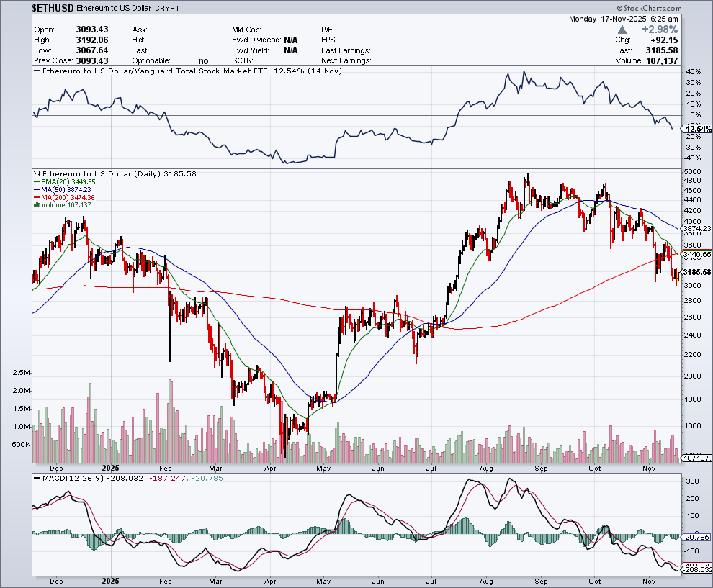Click the header Volume value 107,137

click(x=661, y=61)
